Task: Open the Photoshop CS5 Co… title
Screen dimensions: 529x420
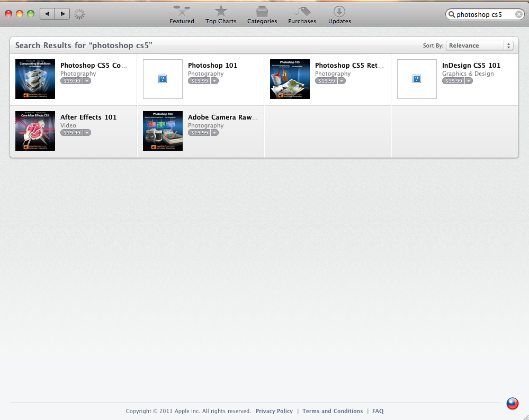Action: click(x=93, y=66)
